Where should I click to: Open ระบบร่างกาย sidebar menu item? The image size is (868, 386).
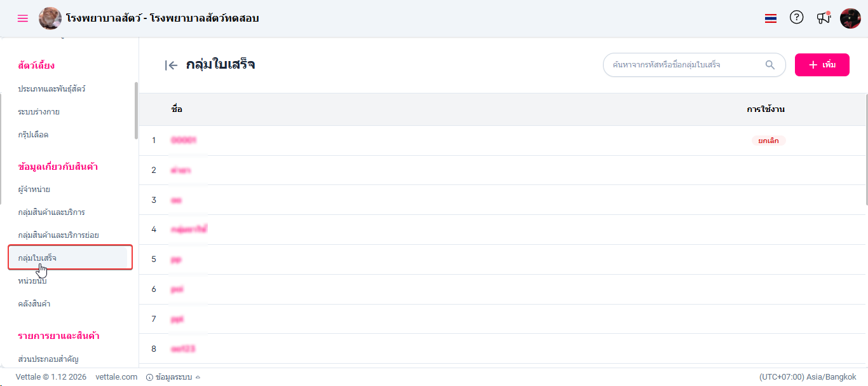coord(39,112)
